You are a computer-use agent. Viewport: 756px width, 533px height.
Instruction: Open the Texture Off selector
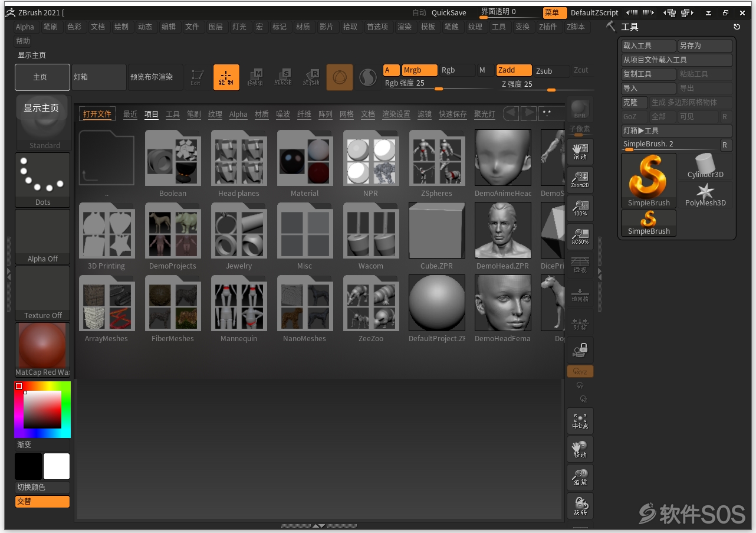(x=42, y=293)
